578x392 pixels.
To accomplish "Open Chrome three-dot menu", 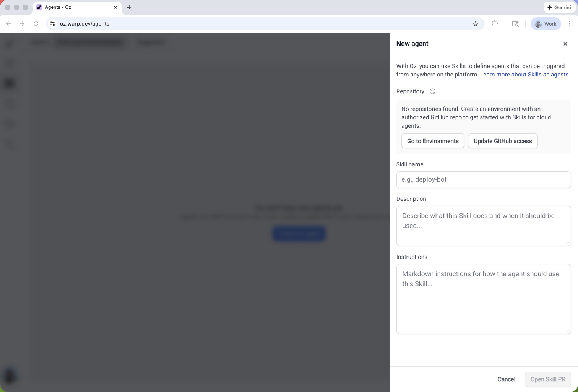I will 569,24.
